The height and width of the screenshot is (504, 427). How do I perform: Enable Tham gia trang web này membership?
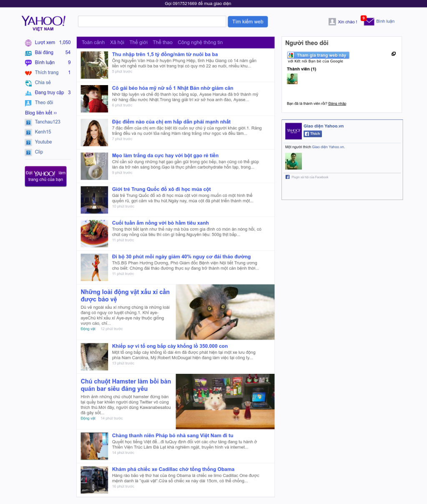318,55
